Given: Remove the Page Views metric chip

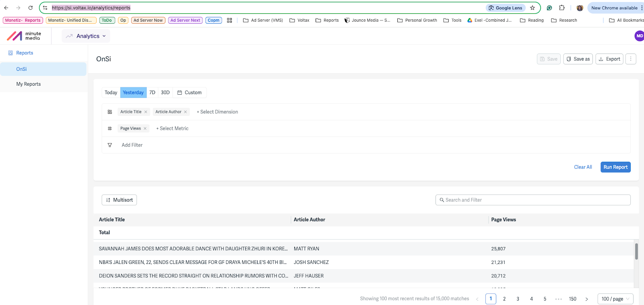Looking at the screenshot, I should coord(145,128).
